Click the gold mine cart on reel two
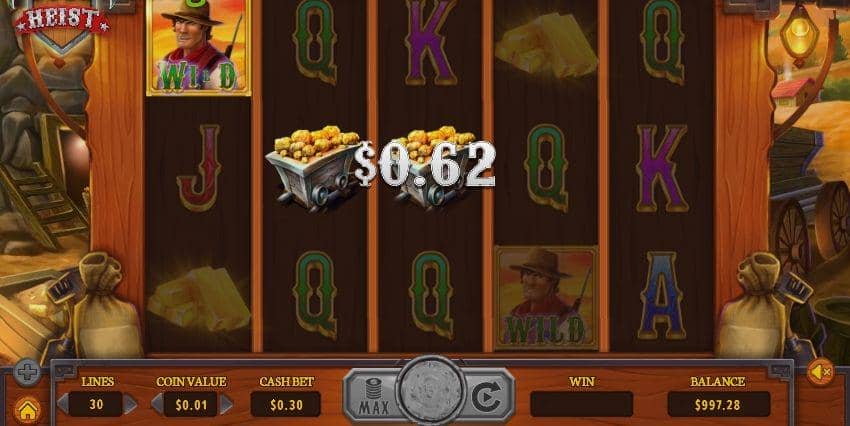 pos(313,166)
